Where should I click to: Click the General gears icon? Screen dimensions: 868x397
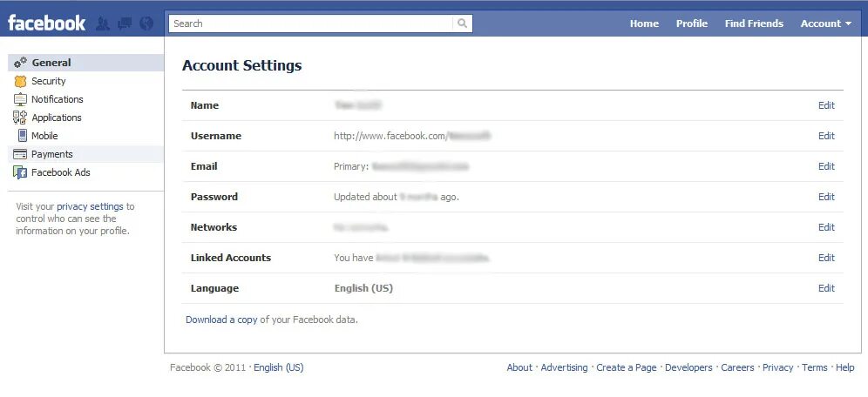pos(21,63)
